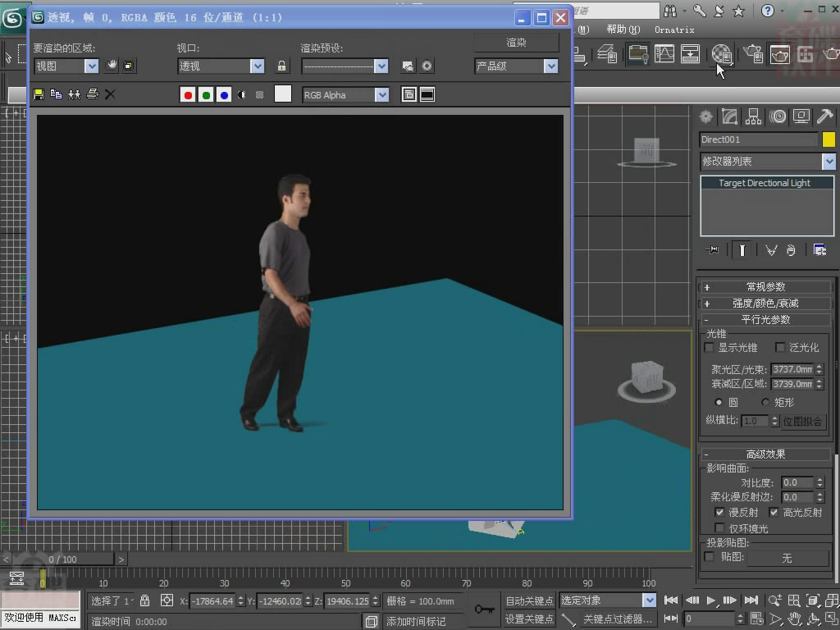The height and width of the screenshot is (630, 840).
Task: Switch to the Hierarchy command panel tab
Action: point(753,116)
